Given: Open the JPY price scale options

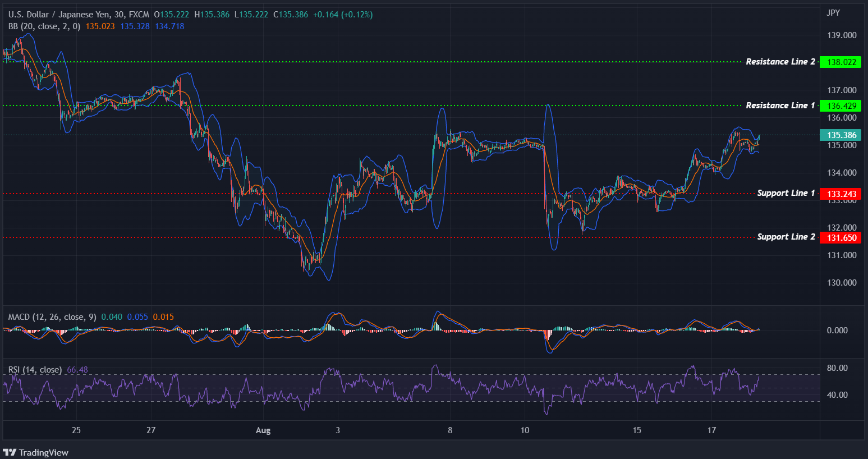Looking at the screenshot, I should pos(832,11).
